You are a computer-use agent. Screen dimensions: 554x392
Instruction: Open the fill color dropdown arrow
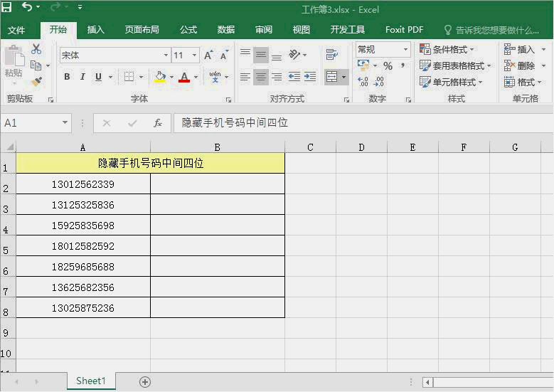point(171,77)
